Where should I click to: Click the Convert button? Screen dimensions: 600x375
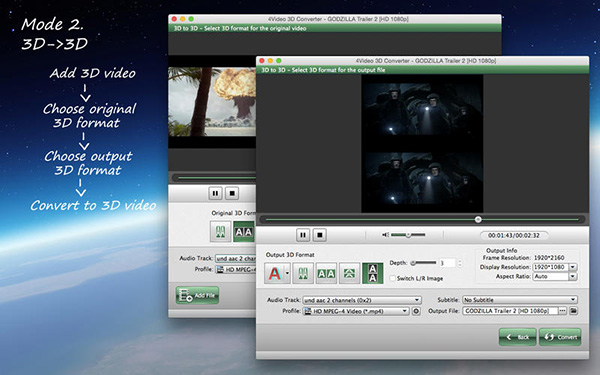(x=560, y=337)
